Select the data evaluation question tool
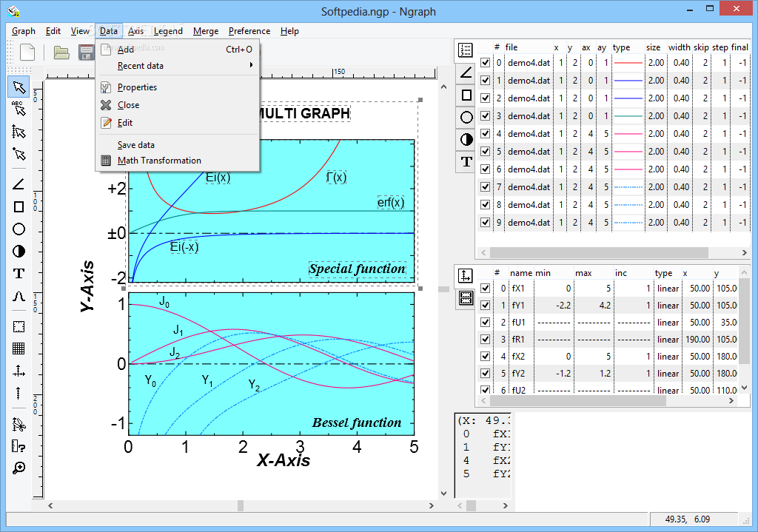 pyautogui.click(x=19, y=446)
